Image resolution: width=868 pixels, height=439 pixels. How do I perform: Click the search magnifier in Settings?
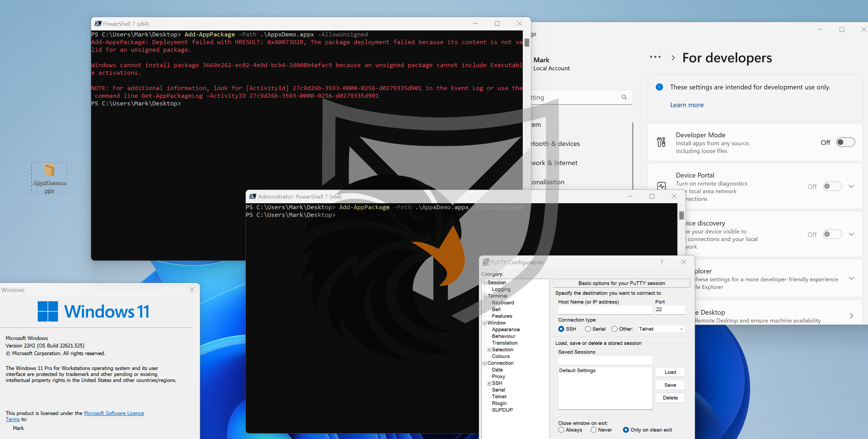[x=624, y=97]
